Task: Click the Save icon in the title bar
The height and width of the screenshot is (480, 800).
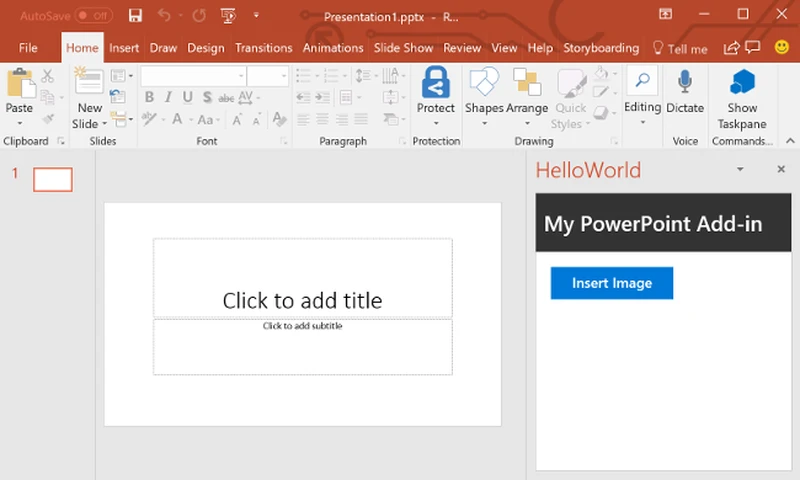Action: [135, 16]
